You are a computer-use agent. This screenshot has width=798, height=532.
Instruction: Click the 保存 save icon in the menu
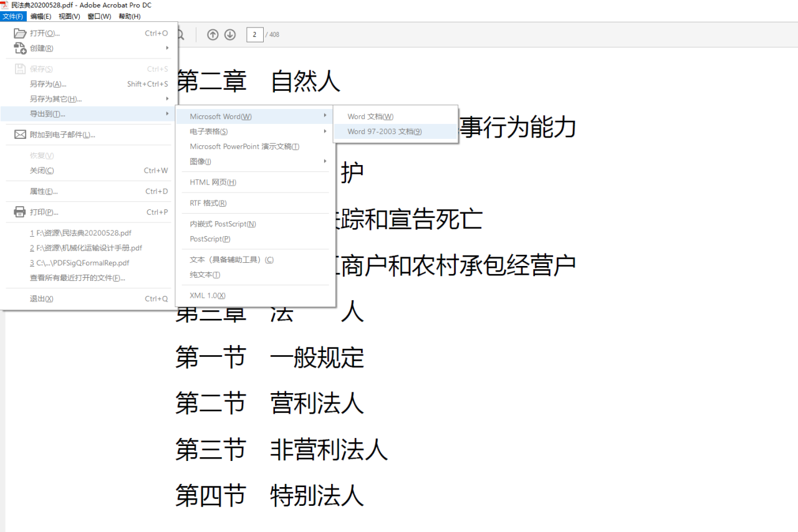click(19, 69)
